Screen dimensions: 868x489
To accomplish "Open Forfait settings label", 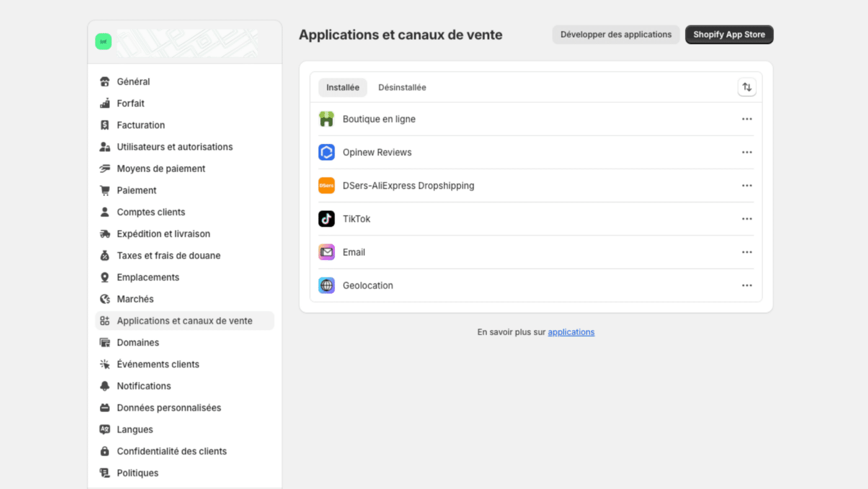I will 131,103.
